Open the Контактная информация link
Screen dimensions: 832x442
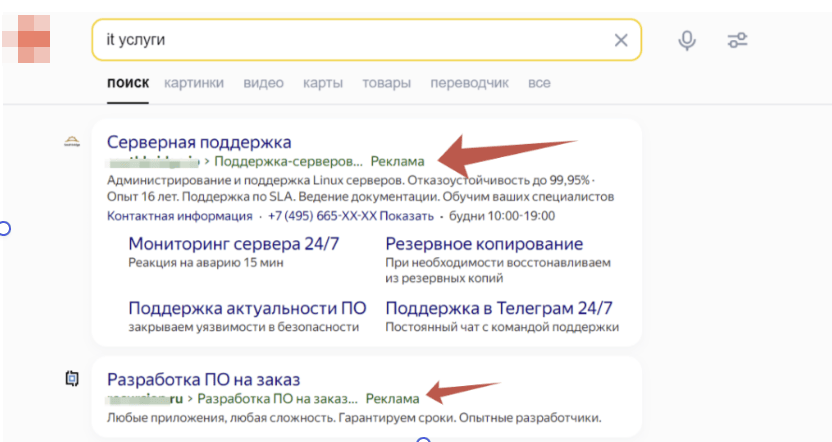(x=179, y=216)
